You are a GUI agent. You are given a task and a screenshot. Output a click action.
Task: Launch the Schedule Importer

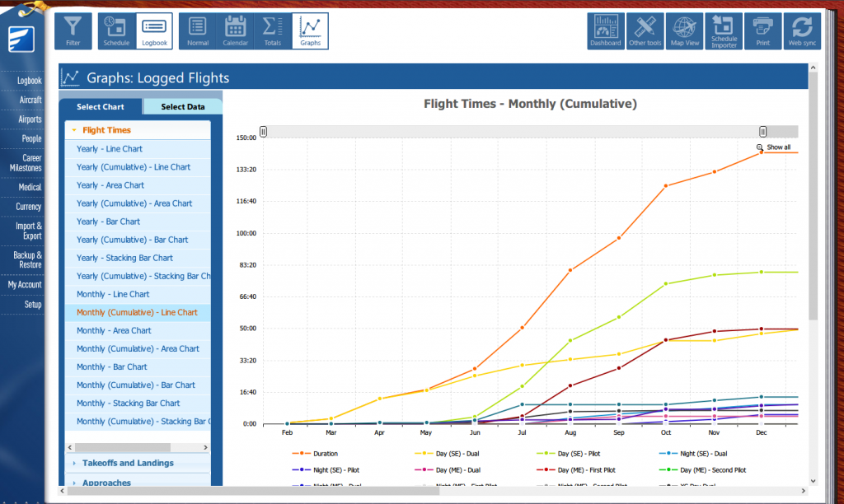724,31
